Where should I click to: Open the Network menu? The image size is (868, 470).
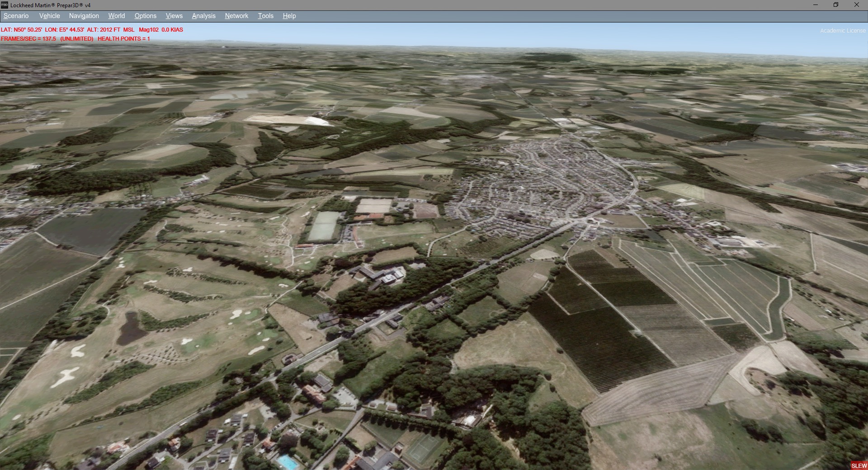[x=236, y=16]
